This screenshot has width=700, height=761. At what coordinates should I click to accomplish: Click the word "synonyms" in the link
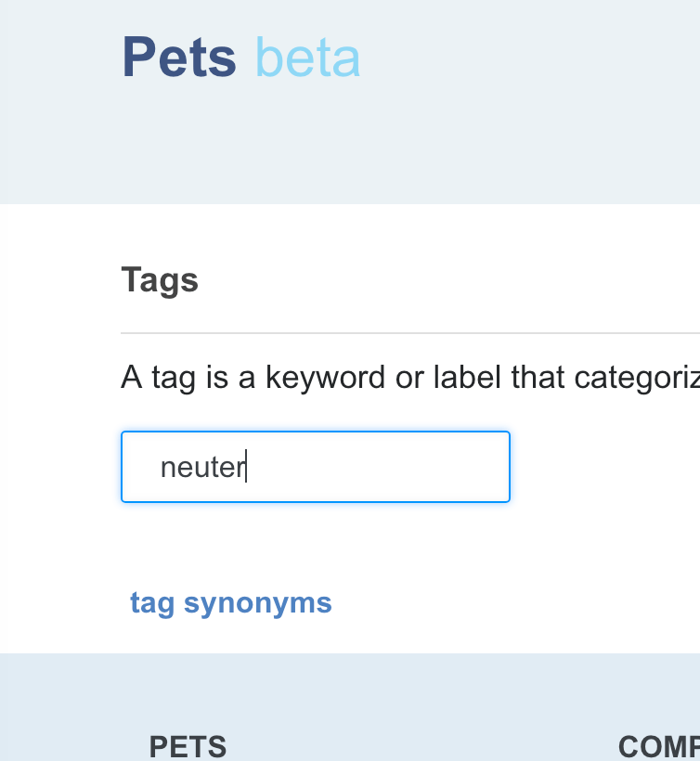[258, 603]
